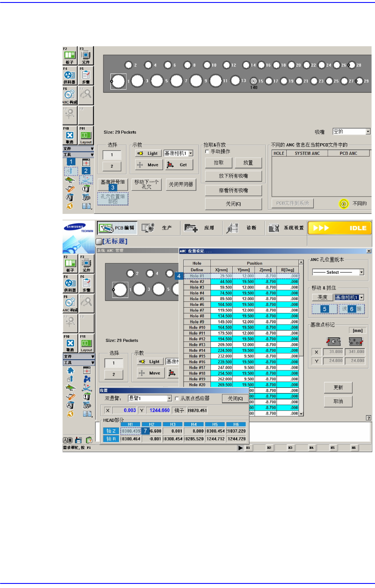Switch to the 系统设置 tab
Viewport: 375px width, 588px height.
pos(286,228)
